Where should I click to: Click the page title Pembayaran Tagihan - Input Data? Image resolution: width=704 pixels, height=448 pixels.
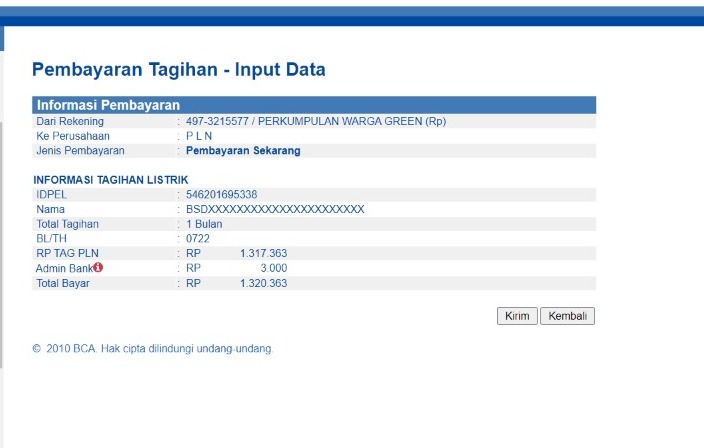(x=178, y=70)
